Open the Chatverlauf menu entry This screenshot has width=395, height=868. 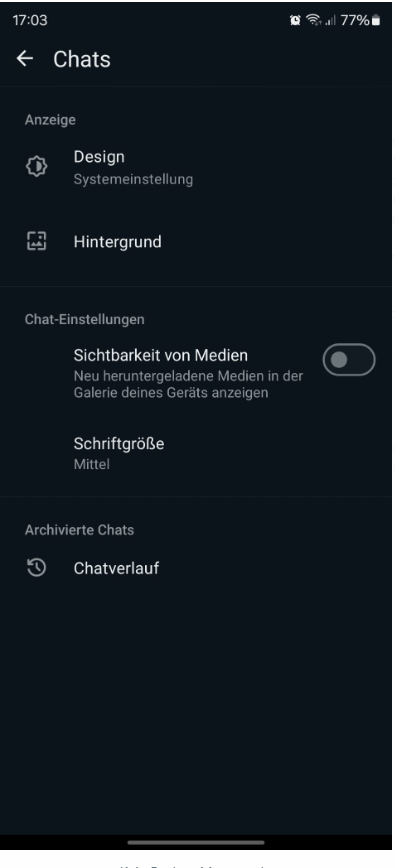(x=198, y=568)
